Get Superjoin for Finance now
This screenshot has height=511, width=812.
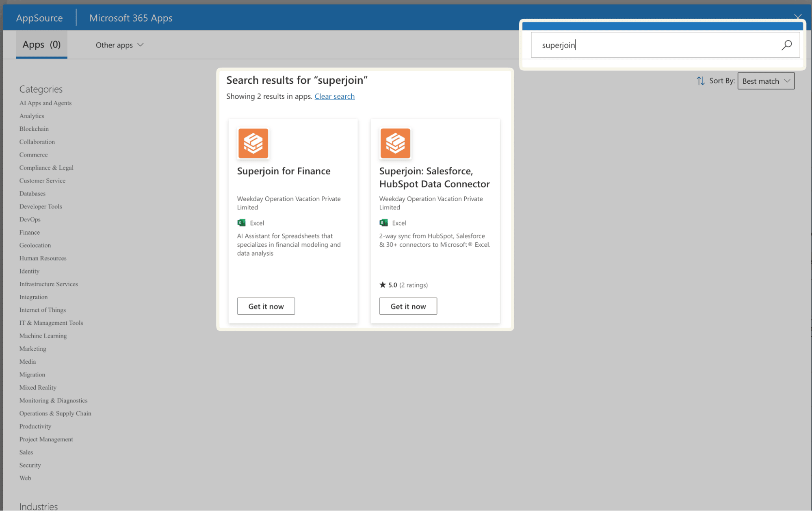click(x=266, y=306)
